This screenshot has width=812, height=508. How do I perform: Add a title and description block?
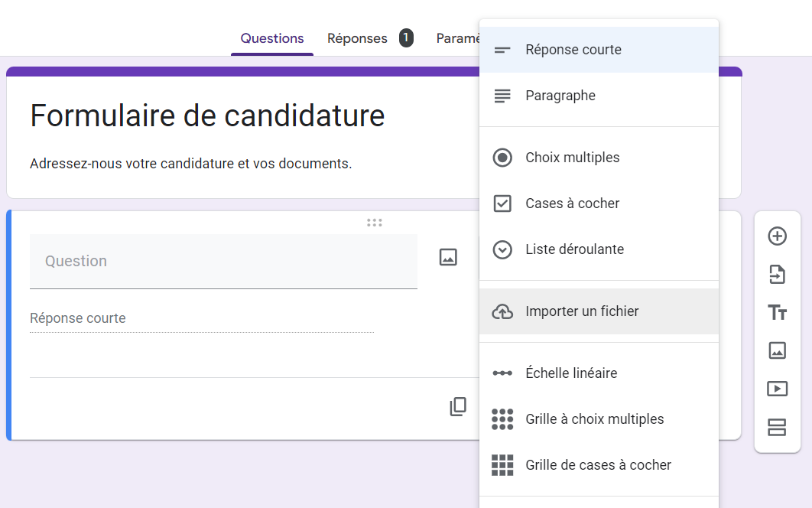point(777,312)
